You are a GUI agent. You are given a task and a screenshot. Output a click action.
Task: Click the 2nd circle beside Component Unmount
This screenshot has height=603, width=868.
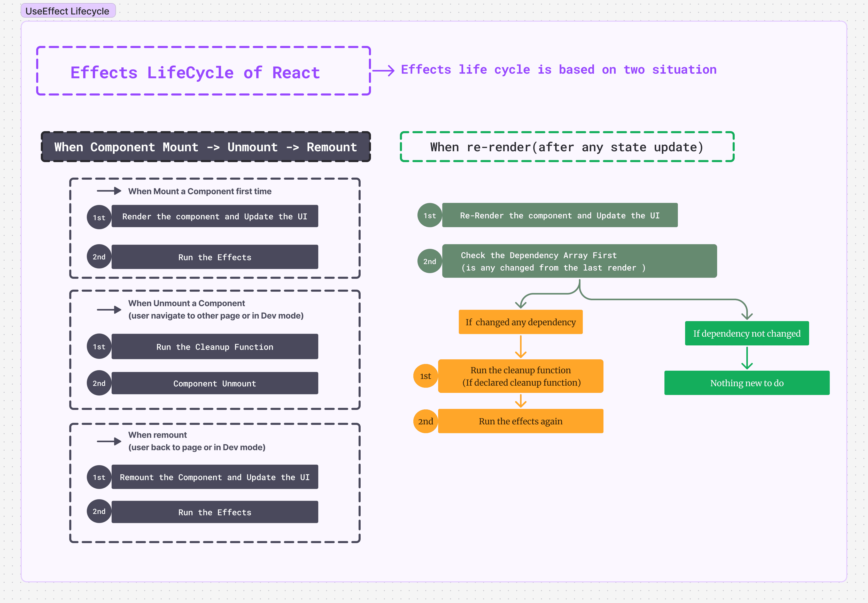99,383
